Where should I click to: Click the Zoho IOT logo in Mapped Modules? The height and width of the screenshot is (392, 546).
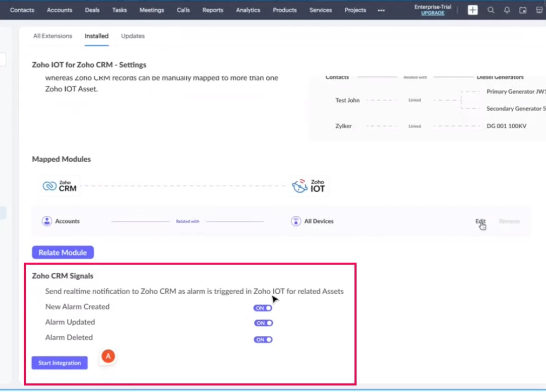[309, 186]
